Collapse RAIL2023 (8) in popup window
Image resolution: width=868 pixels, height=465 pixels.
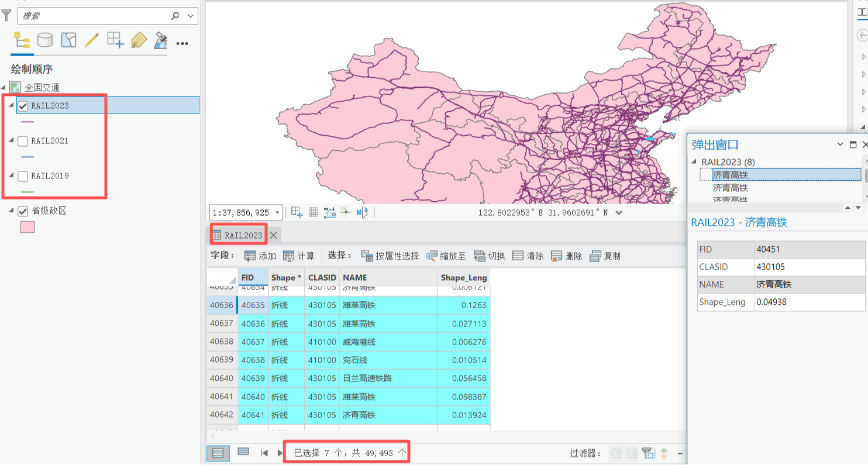(694, 162)
